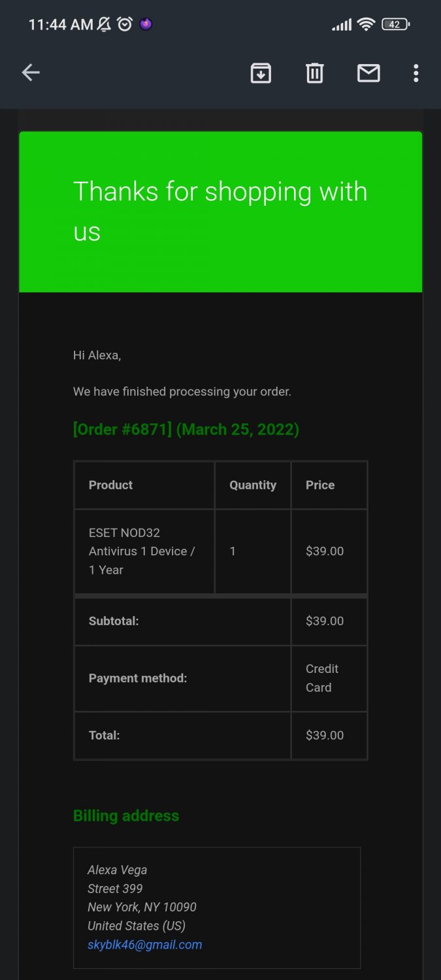Image resolution: width=441 pixels, height=980 pixels.
Task: Open the three-dot overflow menu
Action: 416,73
